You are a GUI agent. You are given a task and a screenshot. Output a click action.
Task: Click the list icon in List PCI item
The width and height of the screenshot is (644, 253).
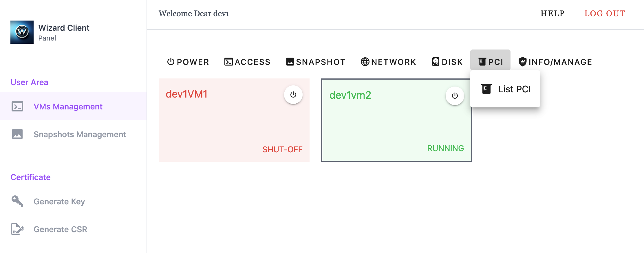click(x=486, y=89)
